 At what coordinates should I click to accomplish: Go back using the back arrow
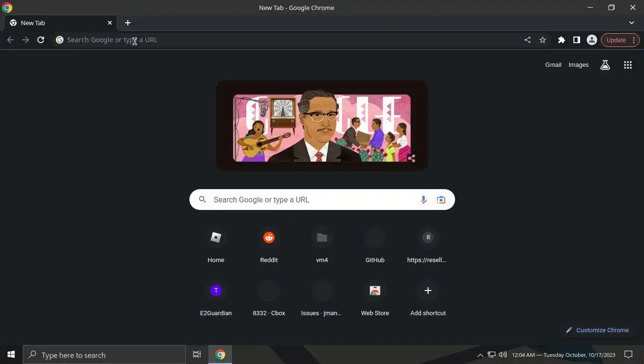[x=10, y=40]
